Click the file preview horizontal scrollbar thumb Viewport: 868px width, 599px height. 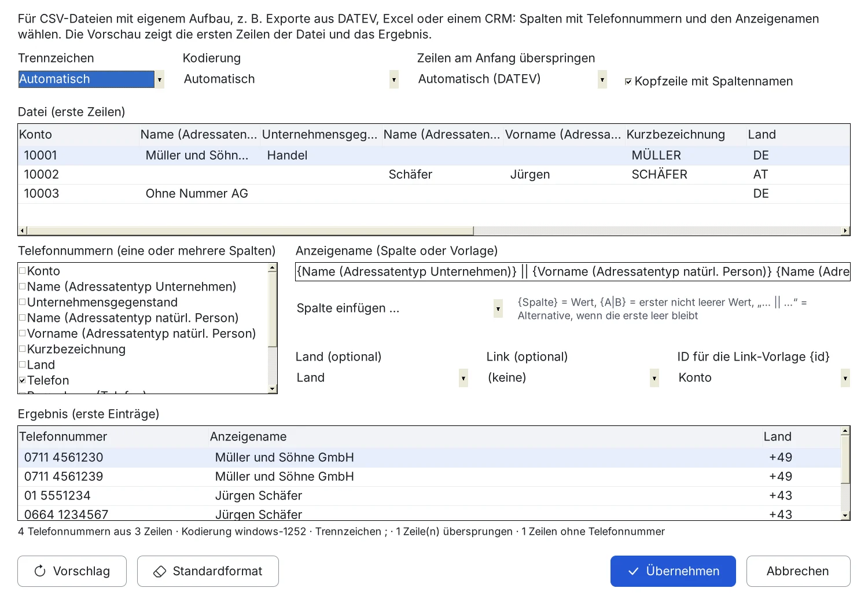tap(250, 230)
